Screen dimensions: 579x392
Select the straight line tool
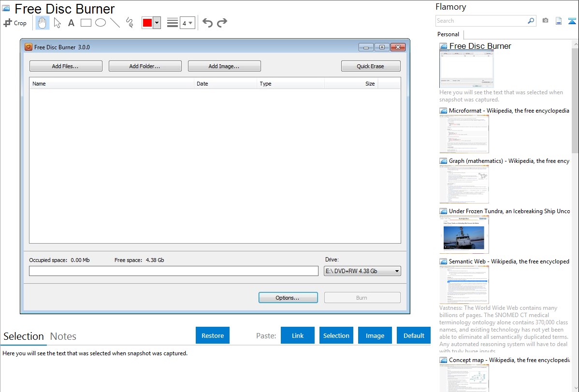(115, 23)
